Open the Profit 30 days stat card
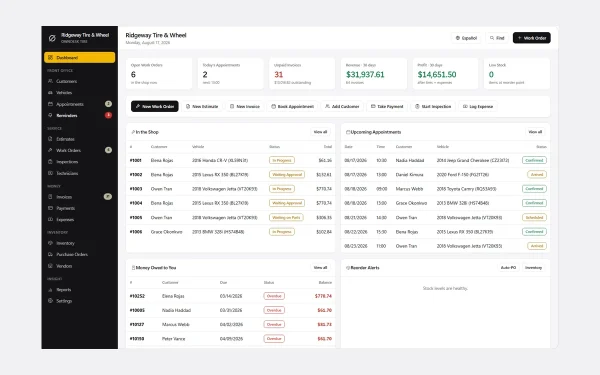 click(445, 73)
